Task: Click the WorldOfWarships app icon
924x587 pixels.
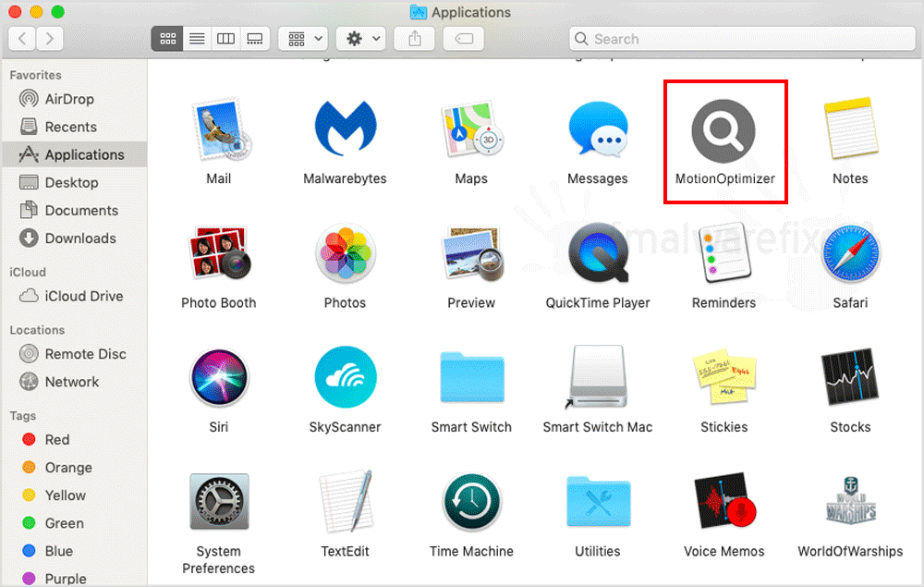Action: point(850,502)
